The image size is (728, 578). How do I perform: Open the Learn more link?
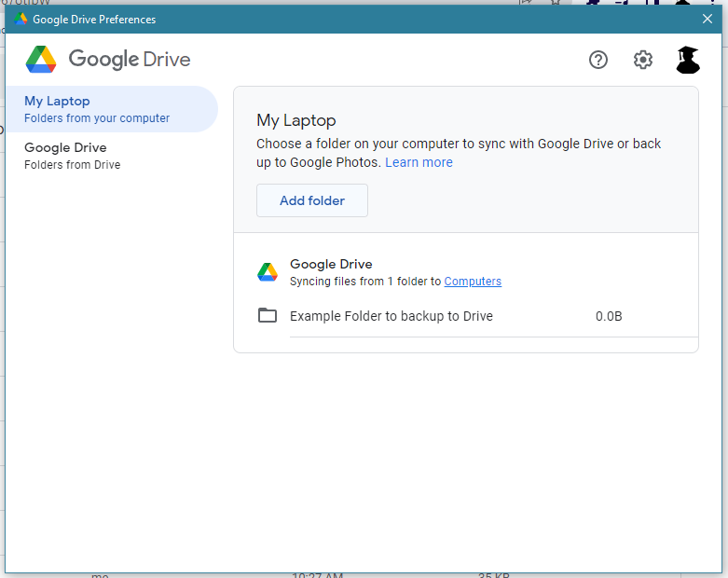[x=419, y=162]
